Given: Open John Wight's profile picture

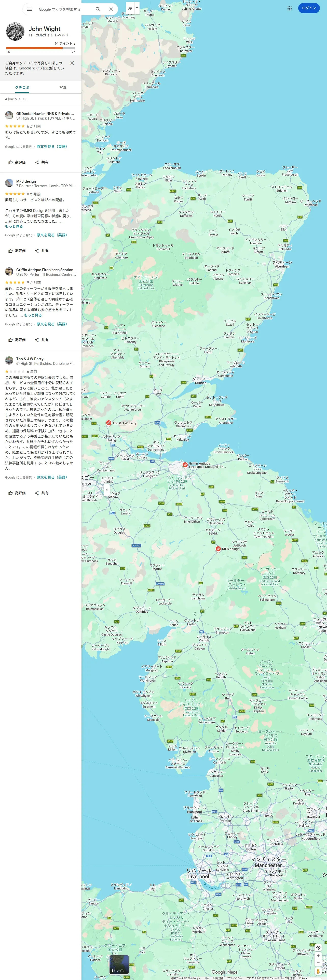Looking at the screenshot, I should click(15, 31).
